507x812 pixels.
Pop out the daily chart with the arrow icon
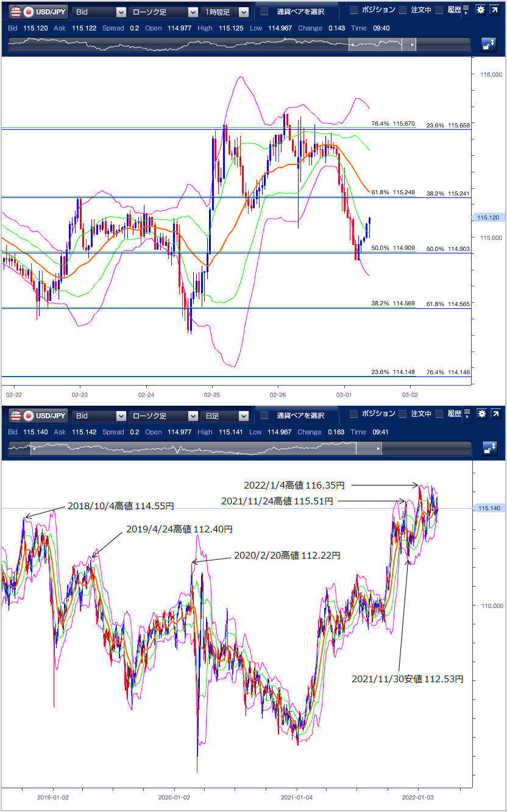[495, 415]
